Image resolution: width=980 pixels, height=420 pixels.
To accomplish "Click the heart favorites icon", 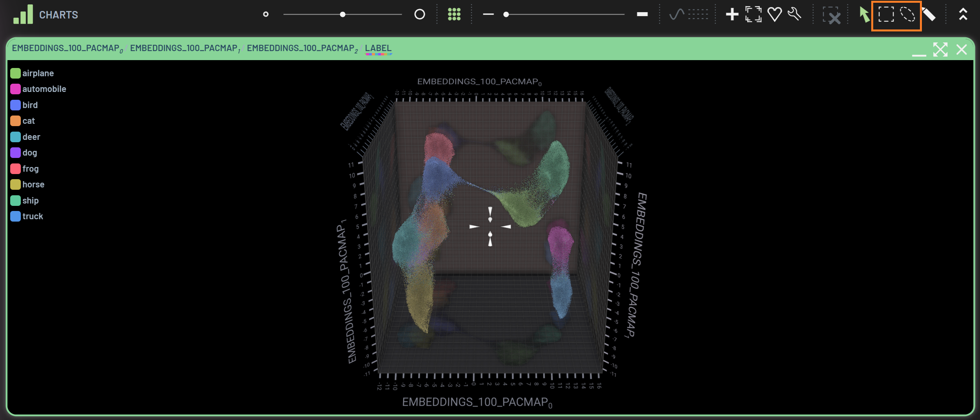I will (774, 15).
